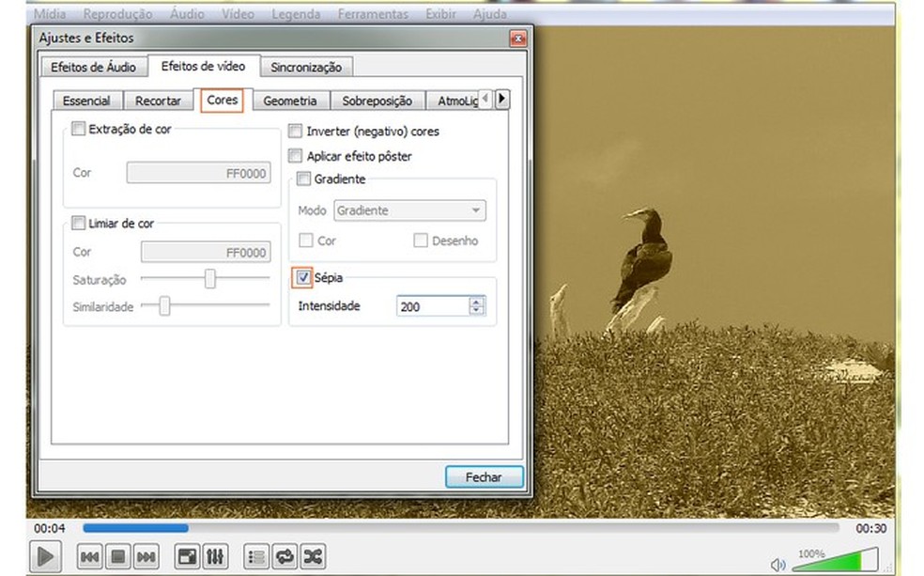Switch to the Geometria tab
This screenshot has height=576, width=924.
click(x=290, y=100)
